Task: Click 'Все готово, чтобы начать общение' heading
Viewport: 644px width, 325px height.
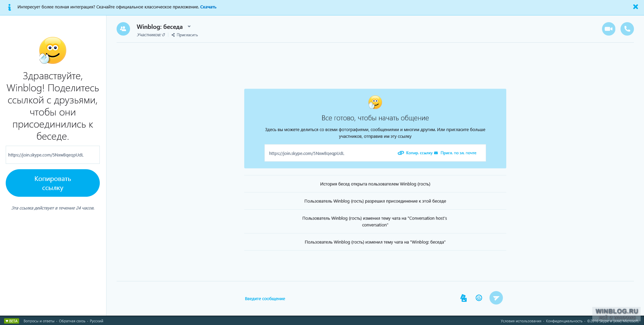Action: [375, 118]
